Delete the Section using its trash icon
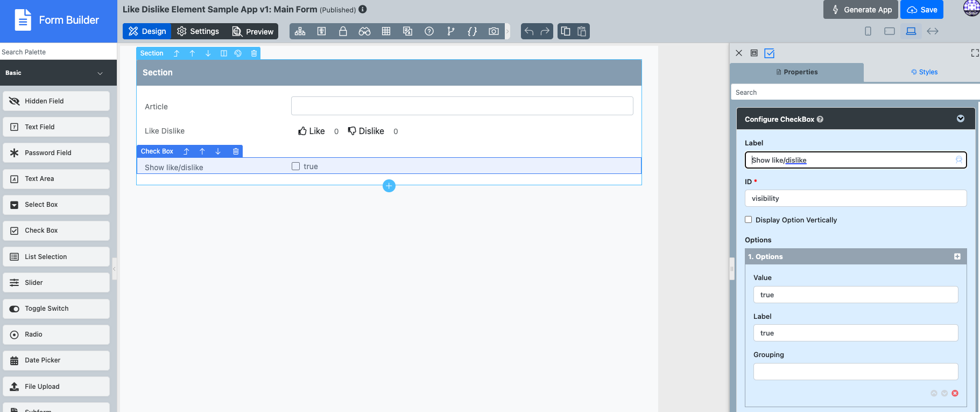980x412 pixels. (254, 53)
